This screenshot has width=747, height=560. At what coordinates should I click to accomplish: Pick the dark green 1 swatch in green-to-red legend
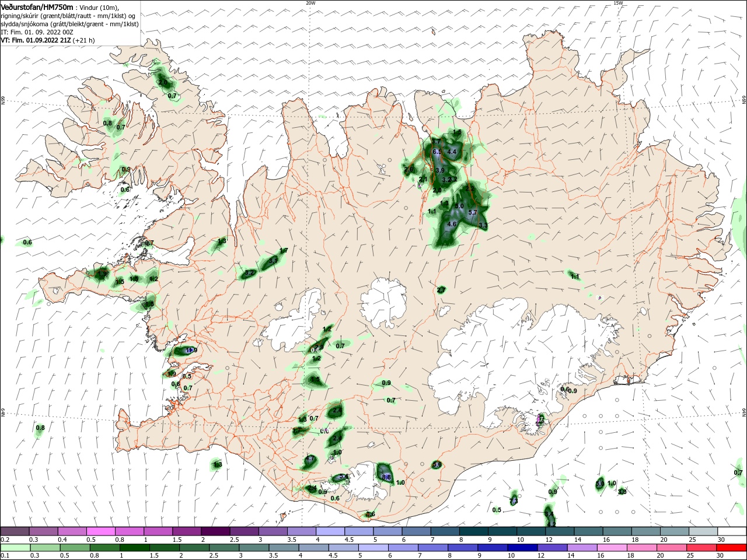click(135, 548)
